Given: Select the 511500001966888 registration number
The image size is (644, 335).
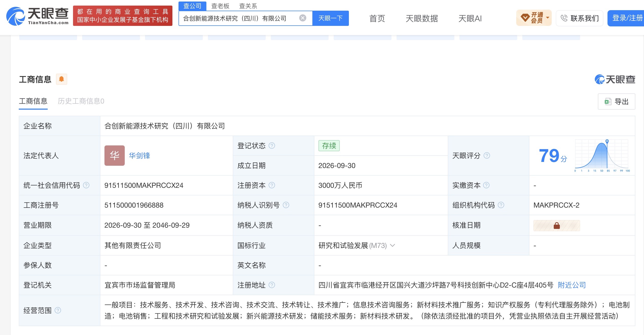Looking at the screenshot, I should click(134, 205).
